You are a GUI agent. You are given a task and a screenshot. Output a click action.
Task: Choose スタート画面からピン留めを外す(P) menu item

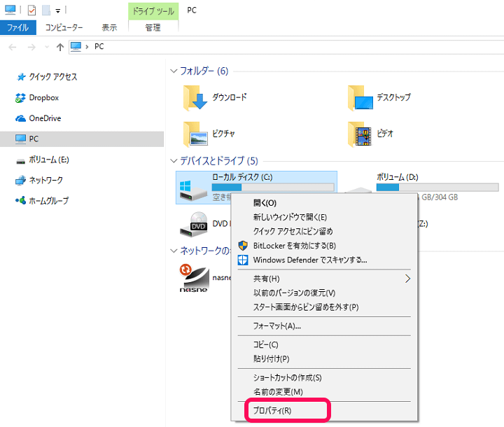point(324,307)
